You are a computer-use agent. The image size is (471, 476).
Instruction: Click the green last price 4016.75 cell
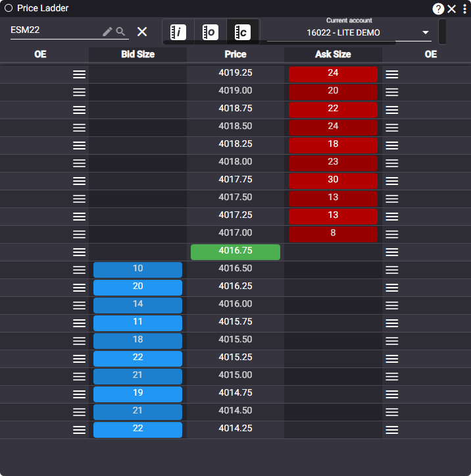pos(235,252)
